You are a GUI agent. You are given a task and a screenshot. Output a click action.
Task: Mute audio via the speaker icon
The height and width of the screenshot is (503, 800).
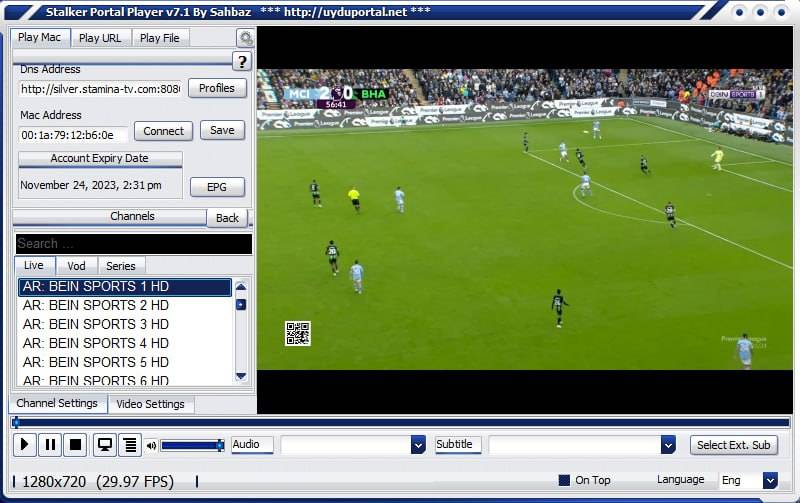click(152, 446)
